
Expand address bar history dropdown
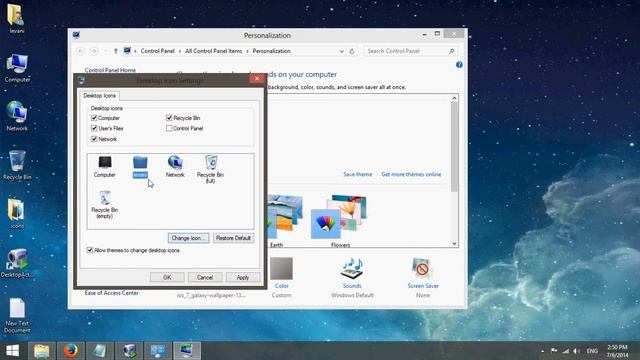[x=341, y=51]
